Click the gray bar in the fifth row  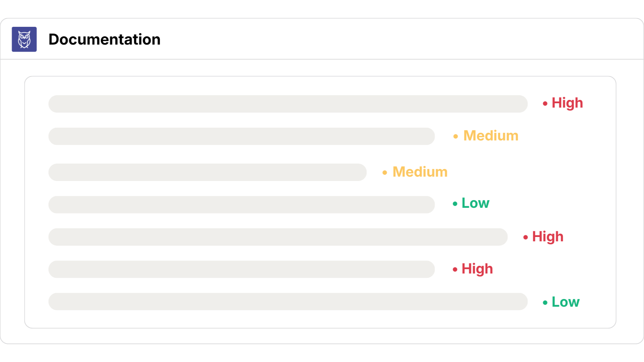pyautogui.click(x=278, y=237)
